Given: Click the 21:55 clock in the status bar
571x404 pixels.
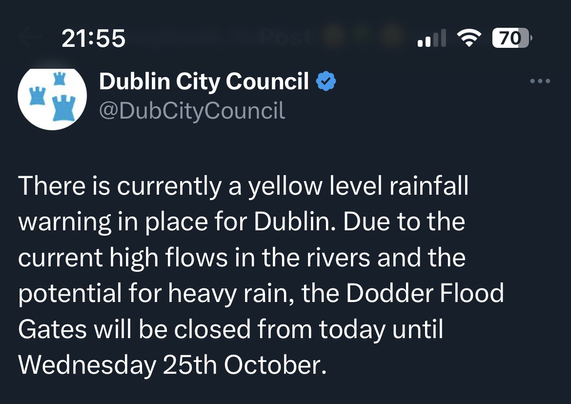Looking at the screenshot, I should pyautogui.click(x=93, y=38).
